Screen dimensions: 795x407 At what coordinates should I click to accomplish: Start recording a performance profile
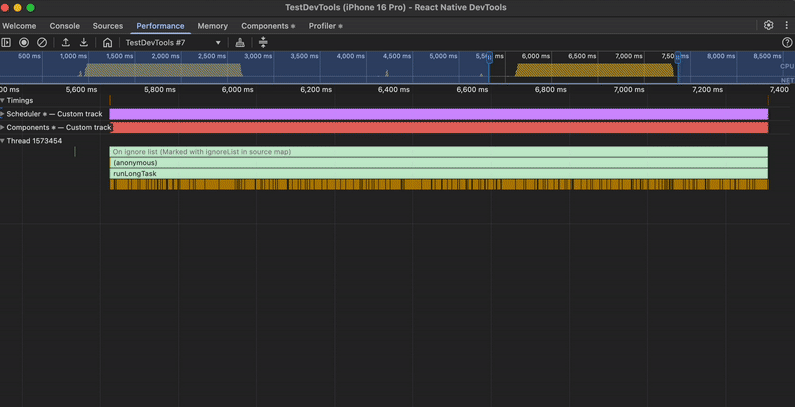24,43
